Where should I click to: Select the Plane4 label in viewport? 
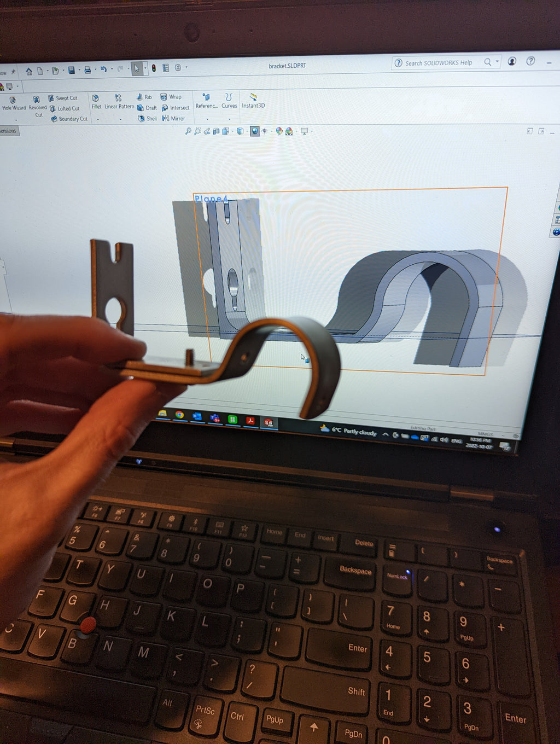[211, 199]
